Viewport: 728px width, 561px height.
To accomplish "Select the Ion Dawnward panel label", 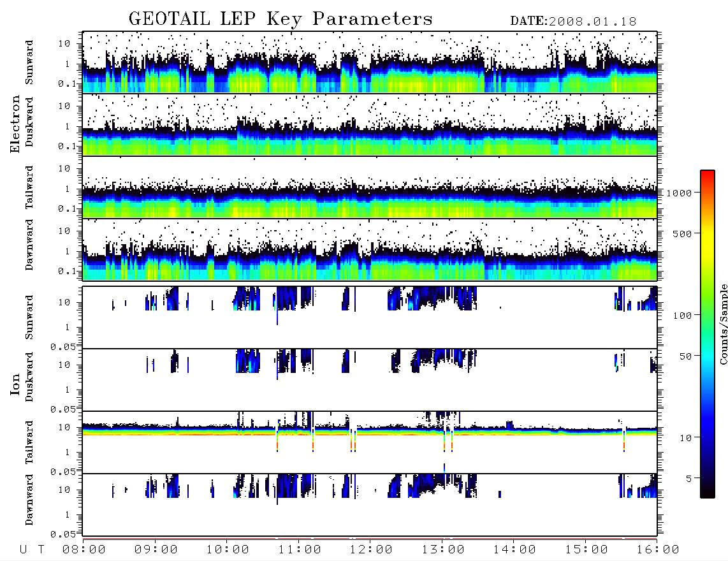I will click(x=29, y=500).
